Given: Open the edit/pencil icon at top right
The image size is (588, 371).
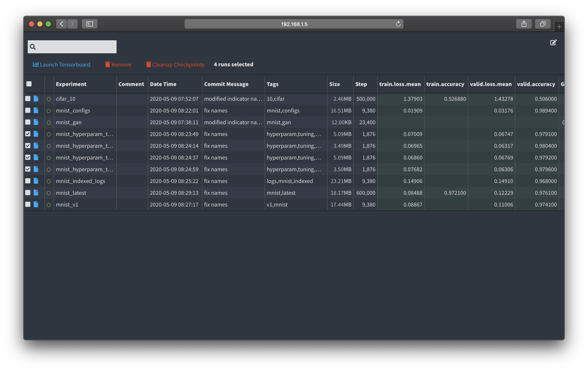Looking at the screenshot, I should (553, 42).
